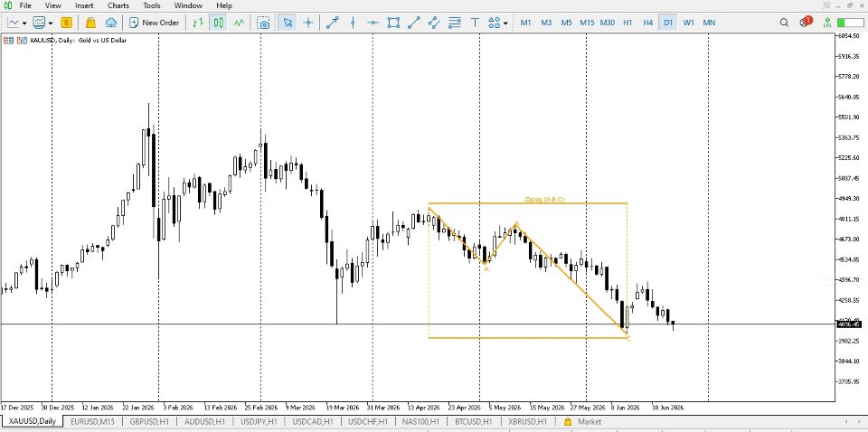This screenshot has height=432, width=868.
Task: Select the cursor arrow tool
Action: click(x=288, y=23)
